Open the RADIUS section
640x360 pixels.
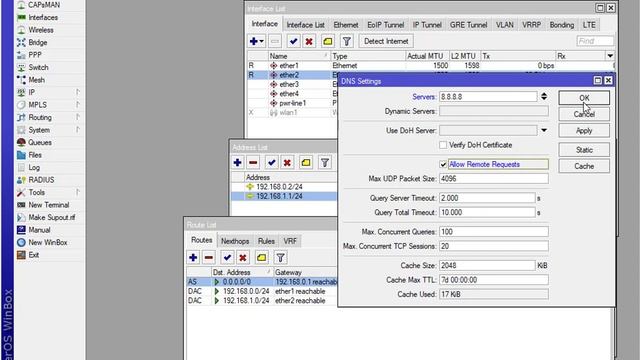pos(41,180)
